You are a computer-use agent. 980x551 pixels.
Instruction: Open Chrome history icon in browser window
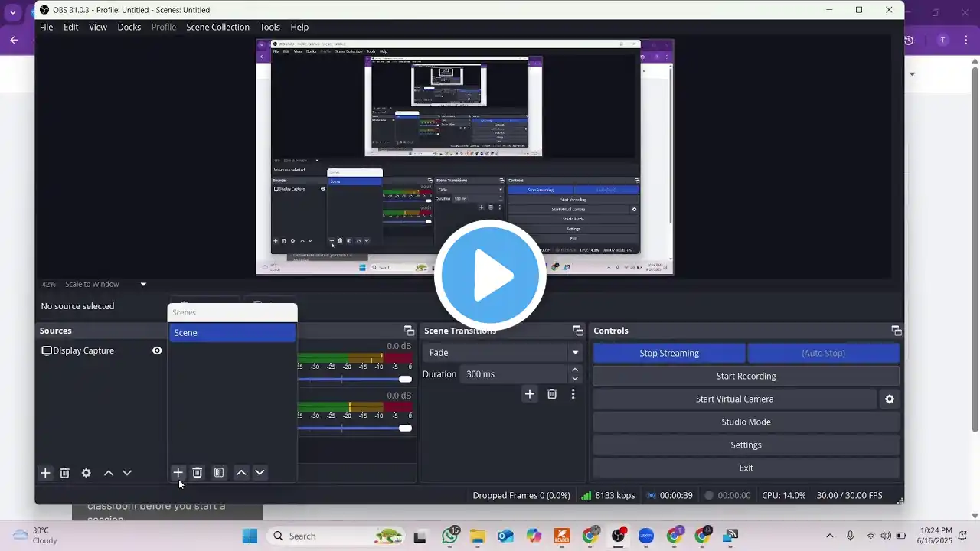pyautogui.click(x=909, y=40)
